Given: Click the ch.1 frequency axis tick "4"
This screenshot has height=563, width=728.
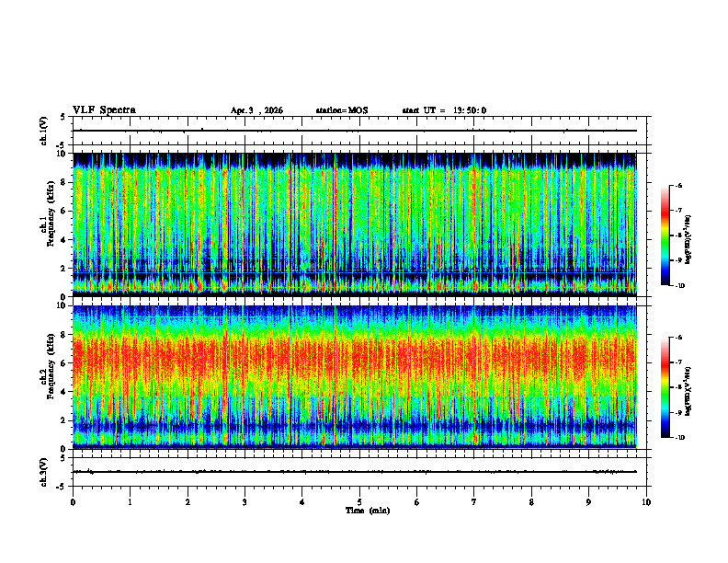Looking at the screenshot, I should pyautogui.click(x=63, y=240).
